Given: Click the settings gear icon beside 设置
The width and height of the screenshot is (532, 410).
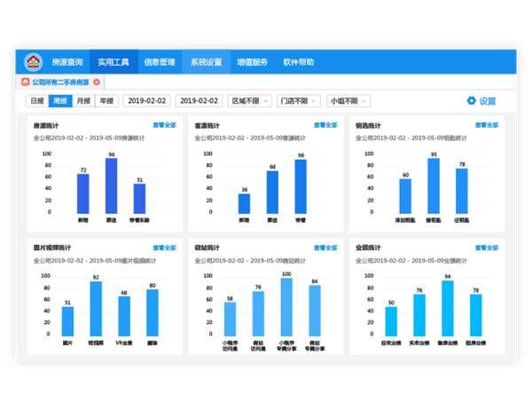Looking at the screenshot, I should pos(471,101).
